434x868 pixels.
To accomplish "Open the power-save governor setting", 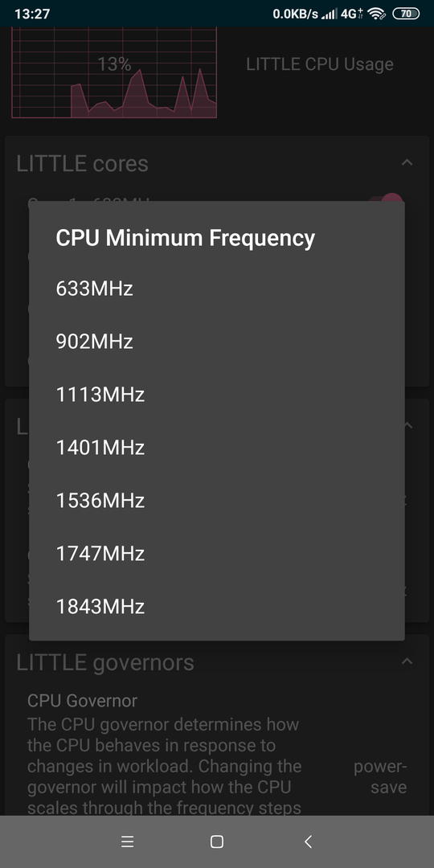I will tap(380, 777).
